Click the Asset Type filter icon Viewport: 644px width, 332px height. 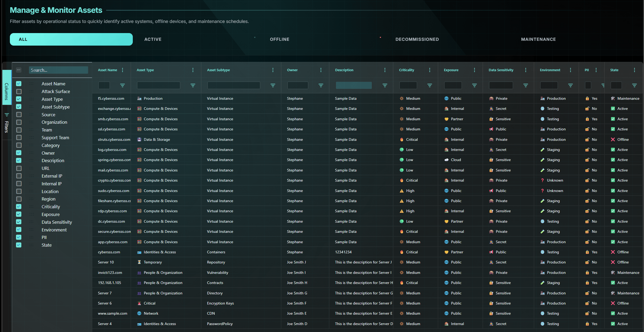pyautogui.click(x=193, y=85)
